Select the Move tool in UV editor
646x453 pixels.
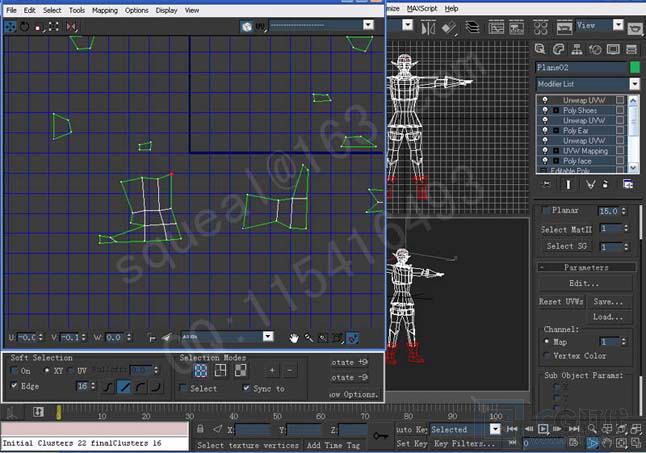tap(9, 26)
